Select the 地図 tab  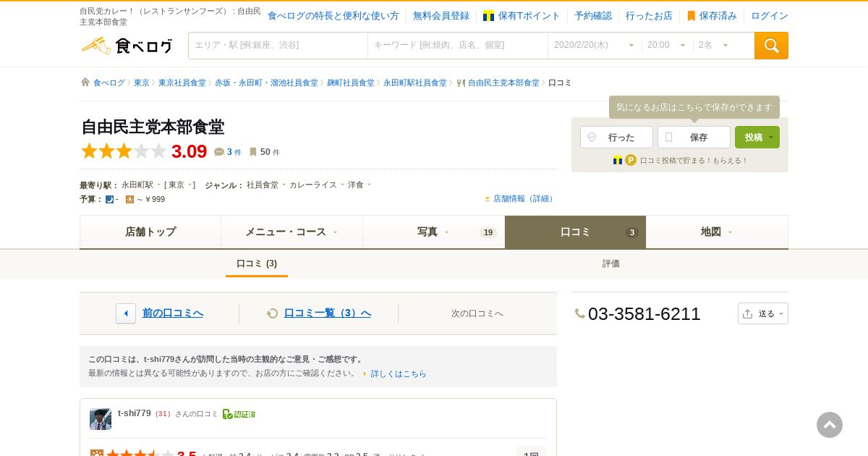click(x=717, y=232)
